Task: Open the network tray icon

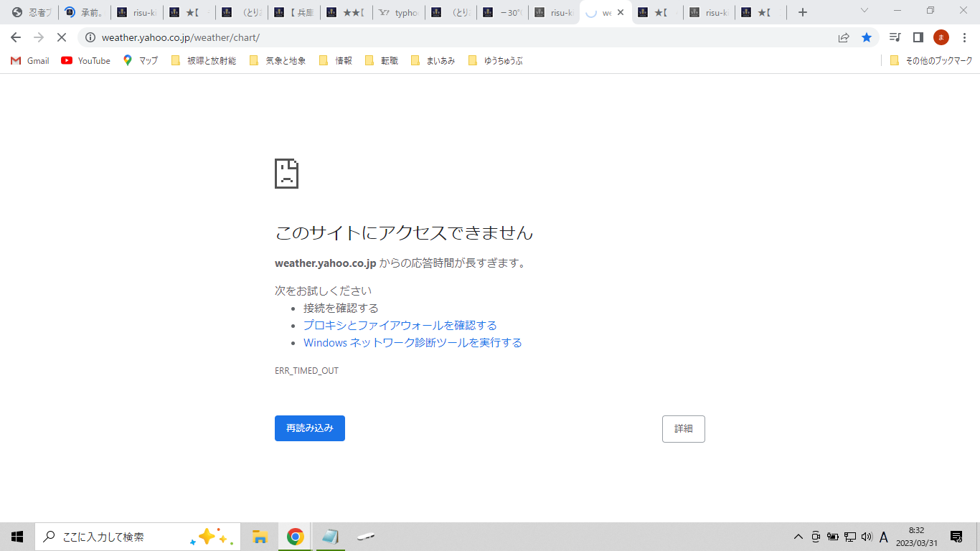Action: [x=850, y=537]
